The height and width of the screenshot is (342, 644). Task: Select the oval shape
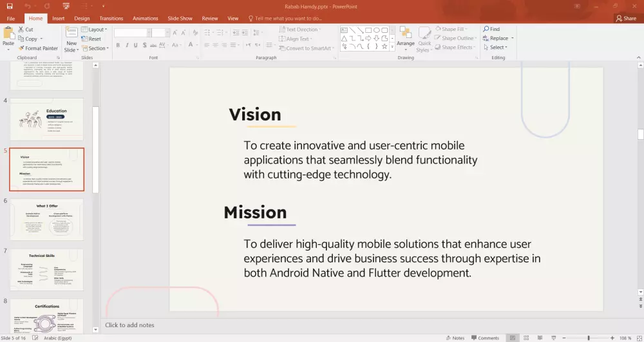coord(376,30)
